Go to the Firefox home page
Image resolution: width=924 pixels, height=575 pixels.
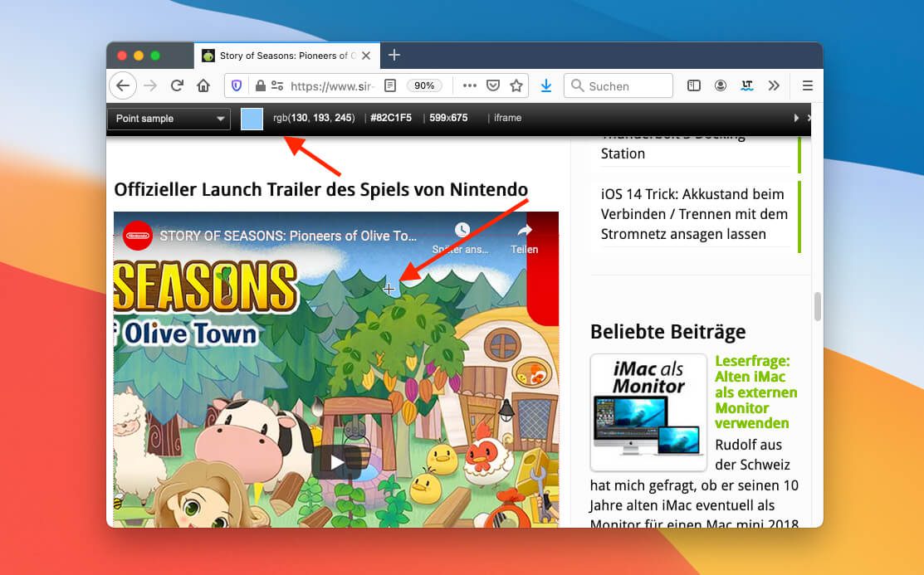203,85
